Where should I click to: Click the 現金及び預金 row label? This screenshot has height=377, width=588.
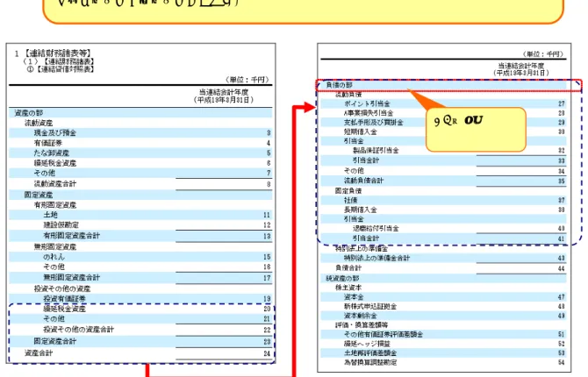[55, 132]
